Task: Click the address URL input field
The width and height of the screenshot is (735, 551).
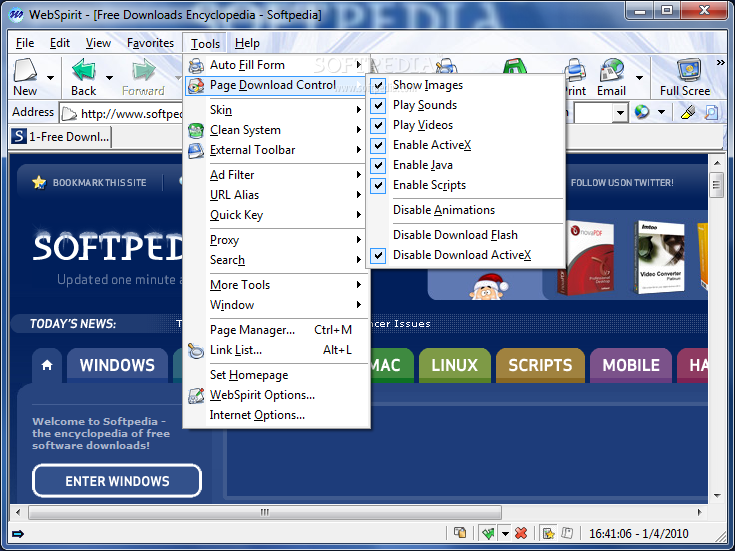Action: (121, 113)
